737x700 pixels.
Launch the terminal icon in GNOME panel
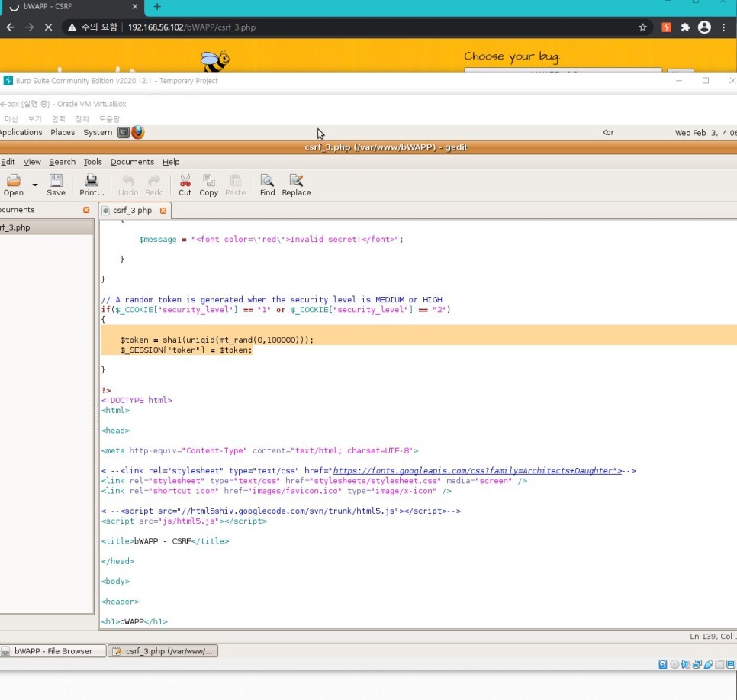pyautogui.click(x=123, y=132)
